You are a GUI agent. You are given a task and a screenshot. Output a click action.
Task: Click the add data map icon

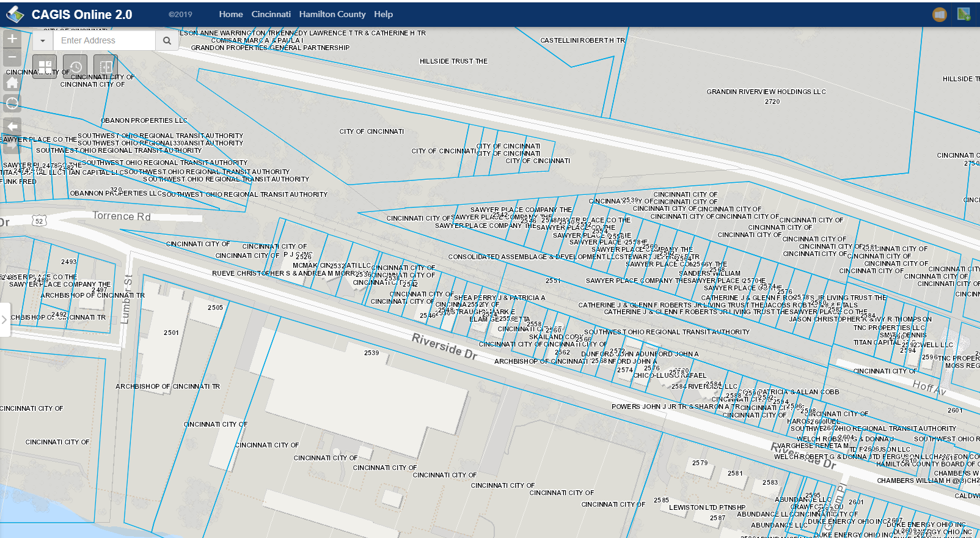click(964, 14)
